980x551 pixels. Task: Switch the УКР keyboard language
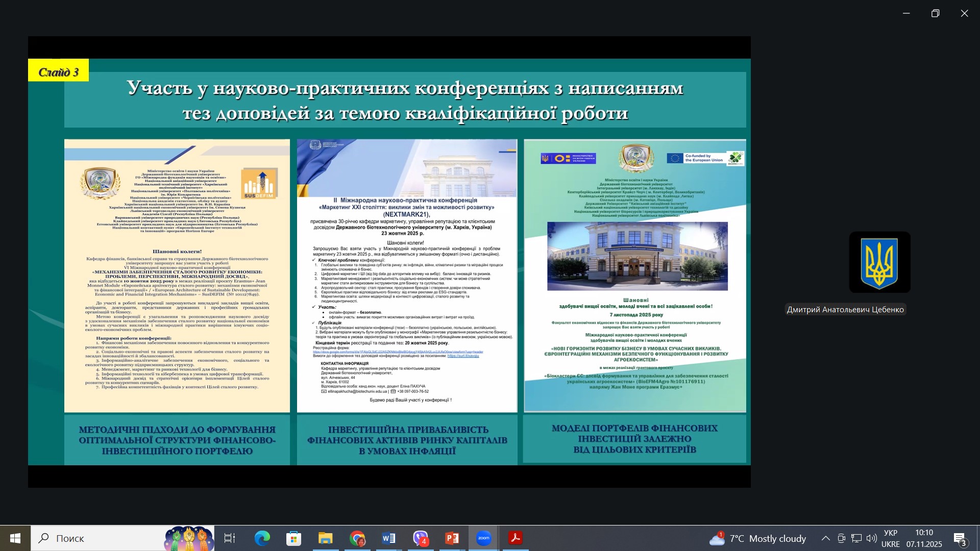tap(891, 538)
